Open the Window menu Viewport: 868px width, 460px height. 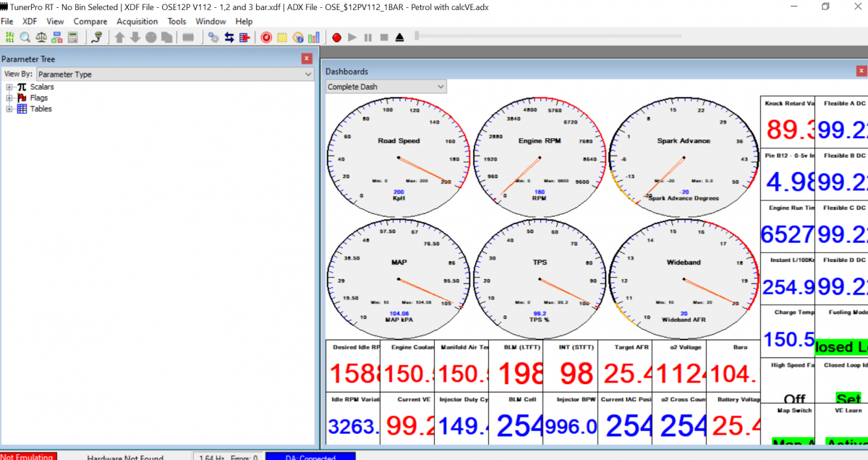(210, 22)
